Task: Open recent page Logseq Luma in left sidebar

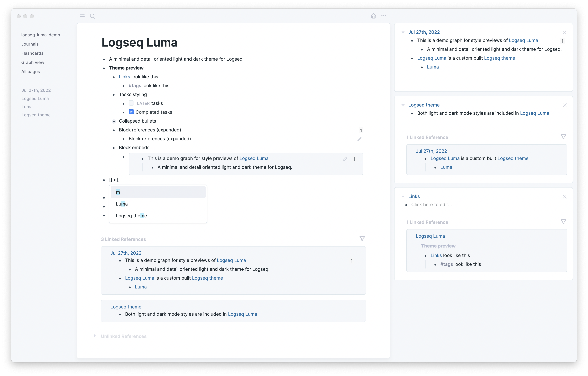Action: [x=35, y=99]
